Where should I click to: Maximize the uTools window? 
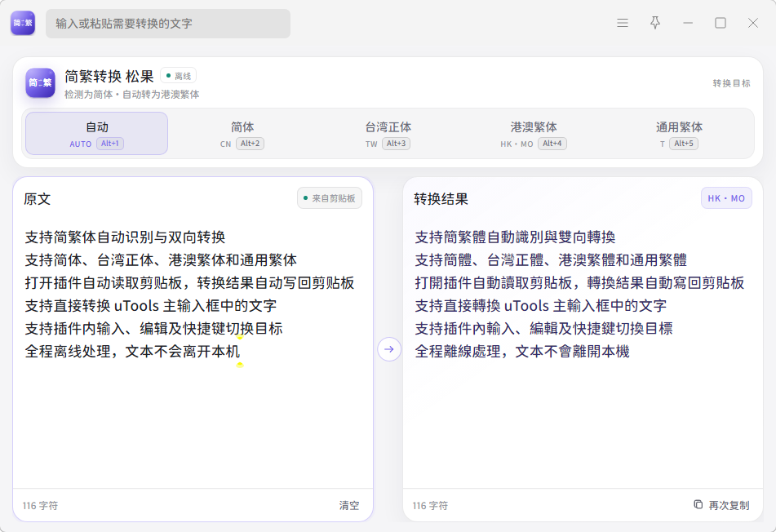tap(721, 23)
